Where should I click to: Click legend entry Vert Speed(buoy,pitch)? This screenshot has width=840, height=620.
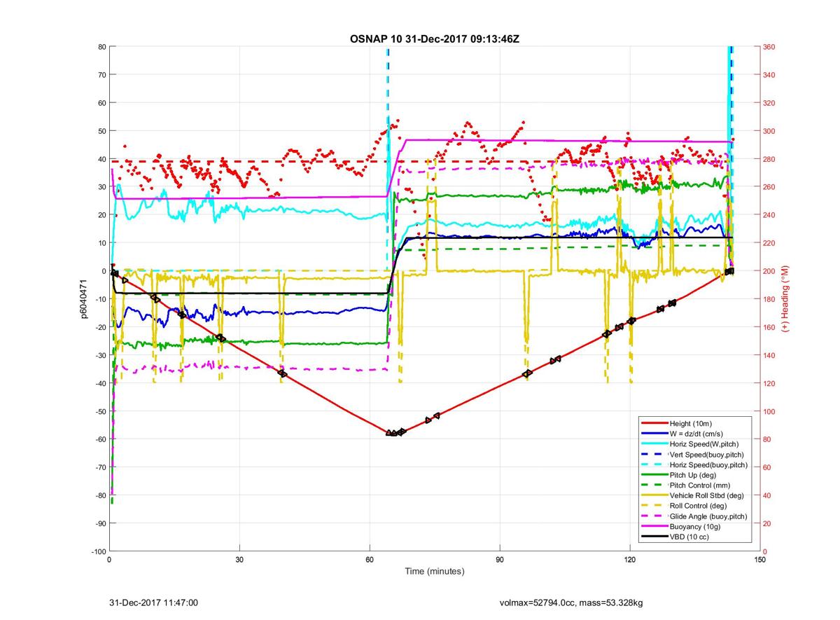708,455
